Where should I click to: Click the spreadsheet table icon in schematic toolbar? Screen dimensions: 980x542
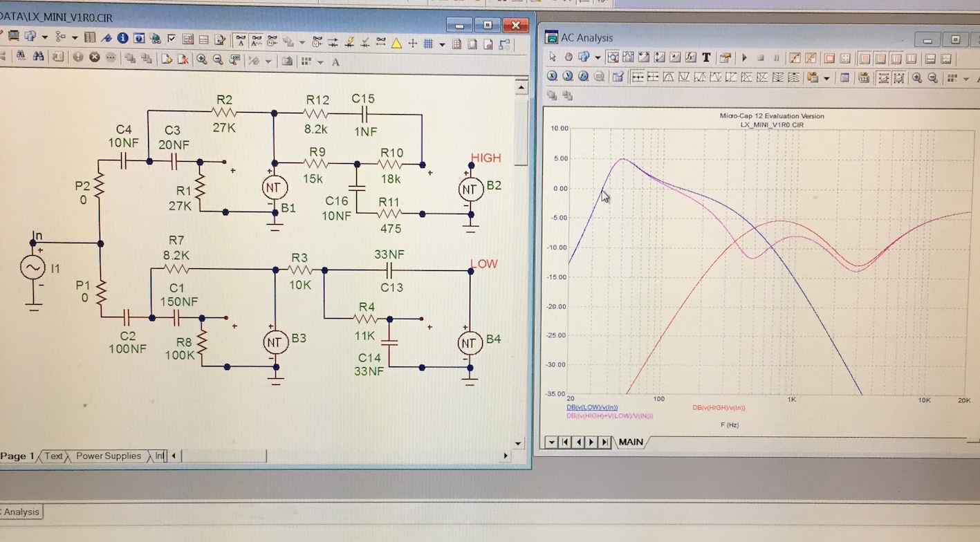pyautogui.click(x=89, y=37)
